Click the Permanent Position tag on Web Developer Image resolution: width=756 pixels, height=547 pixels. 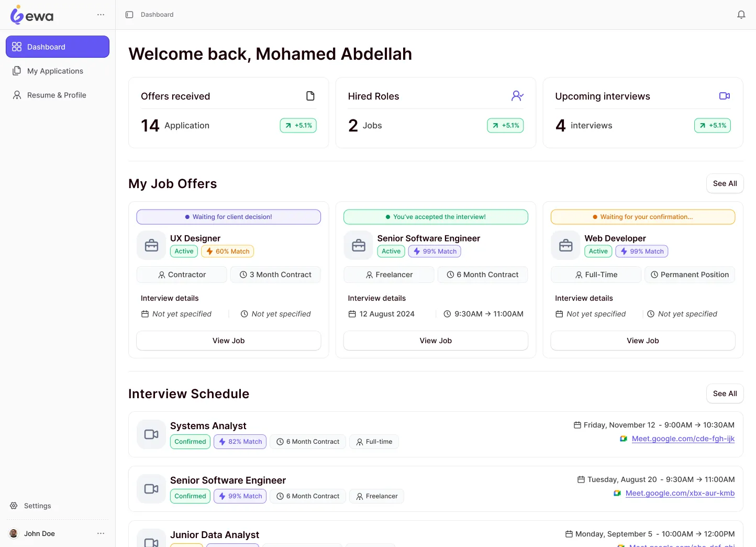pos(690,275)
